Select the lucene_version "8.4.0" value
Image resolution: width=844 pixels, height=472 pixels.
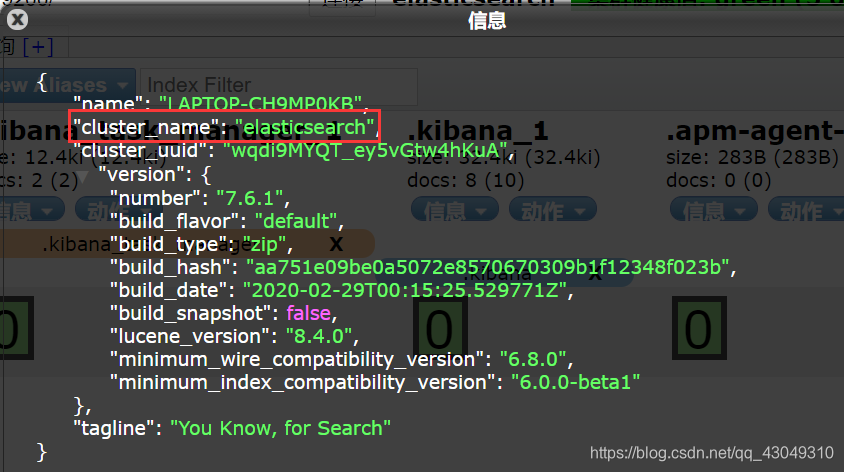coord(320,336)
